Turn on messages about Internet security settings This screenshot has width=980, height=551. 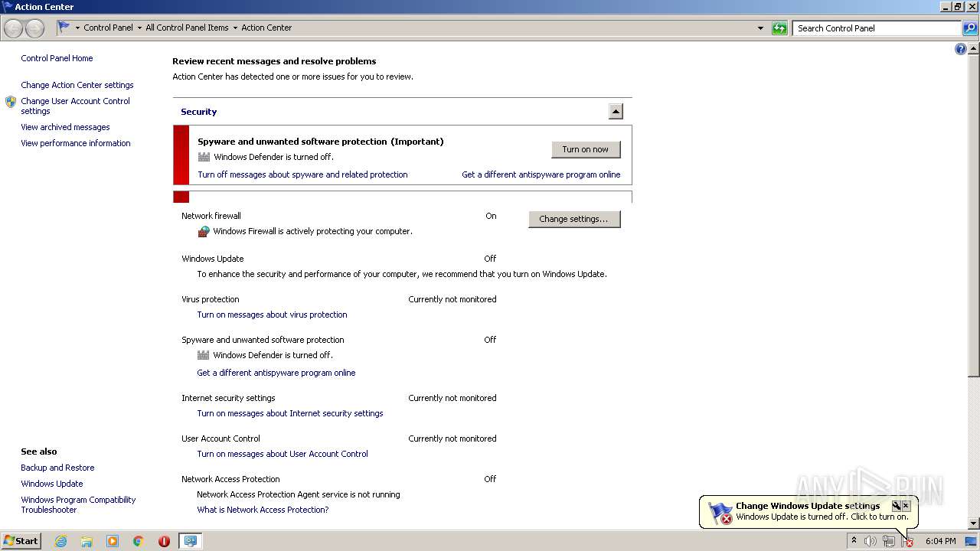290,413
